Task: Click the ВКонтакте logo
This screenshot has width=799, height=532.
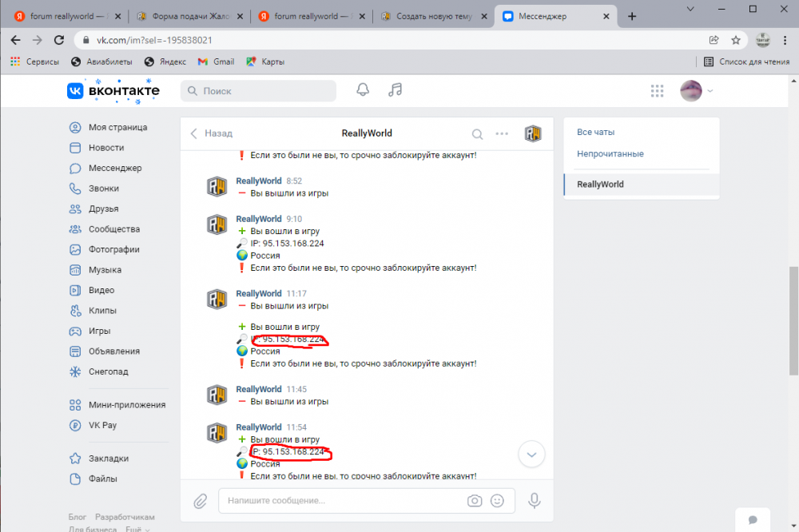Action: [x=113, y=91]
